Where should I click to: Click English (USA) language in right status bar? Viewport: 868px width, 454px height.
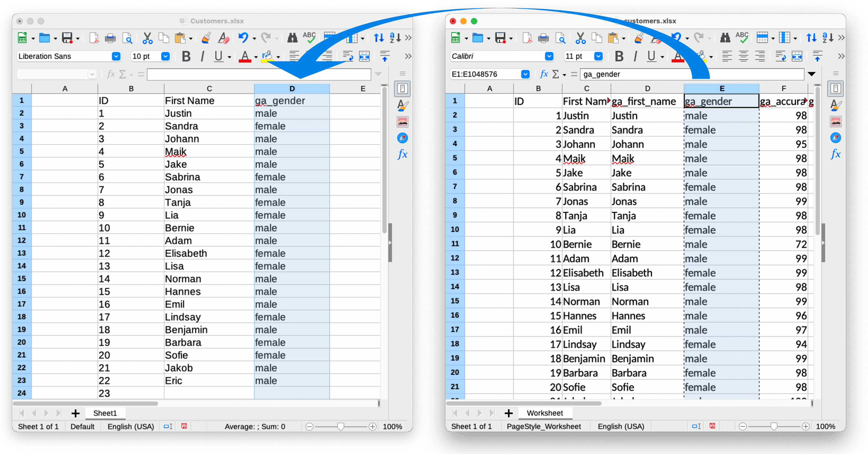click(x=621, y=427)
